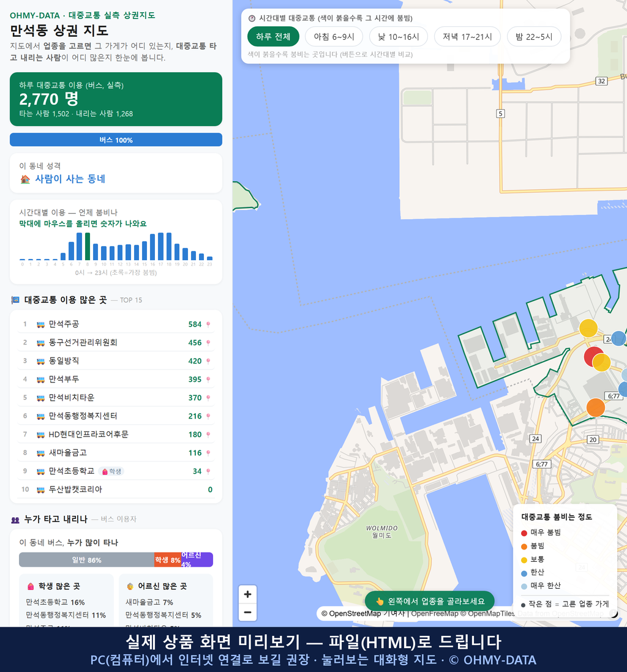Click the red very-crowded circle on the map
The width and height of the screenshot is (627, 672).
(592, 356)
